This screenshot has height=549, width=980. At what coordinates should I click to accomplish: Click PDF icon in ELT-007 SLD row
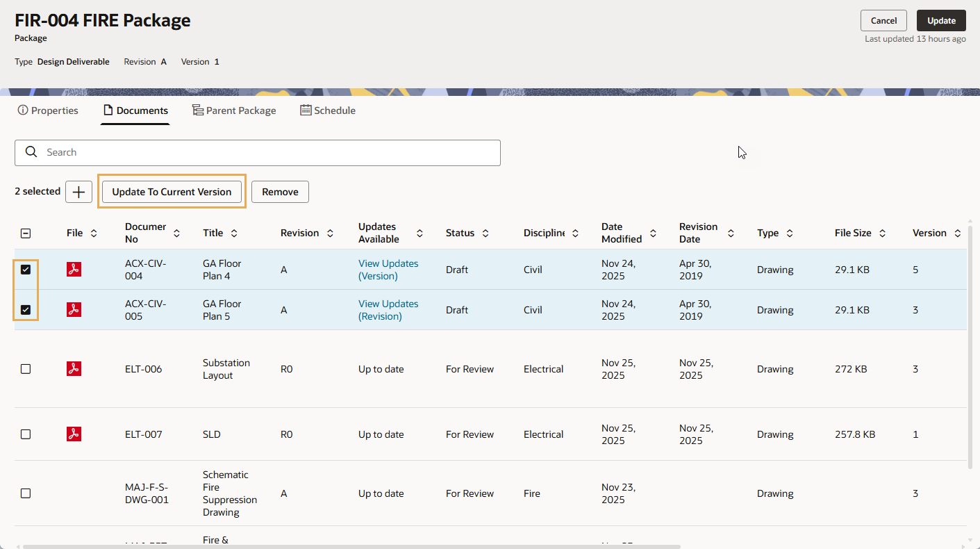click(74, 434)
